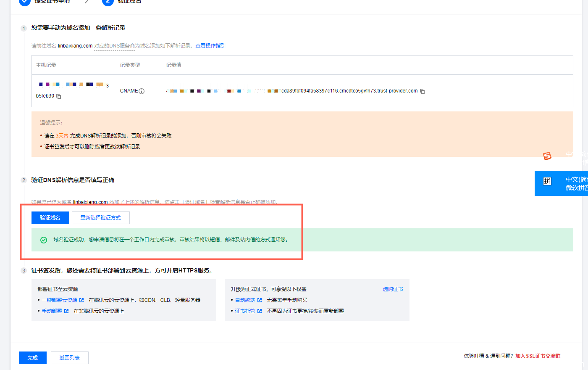588x370 pixels.
Task: Click the 升级为正式证书，可享受以下权益 heading
Action: click(x=269, y=289)
